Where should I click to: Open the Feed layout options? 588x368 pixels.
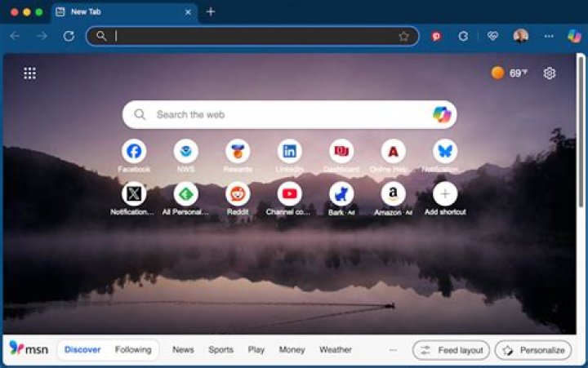tap(451, 350)
